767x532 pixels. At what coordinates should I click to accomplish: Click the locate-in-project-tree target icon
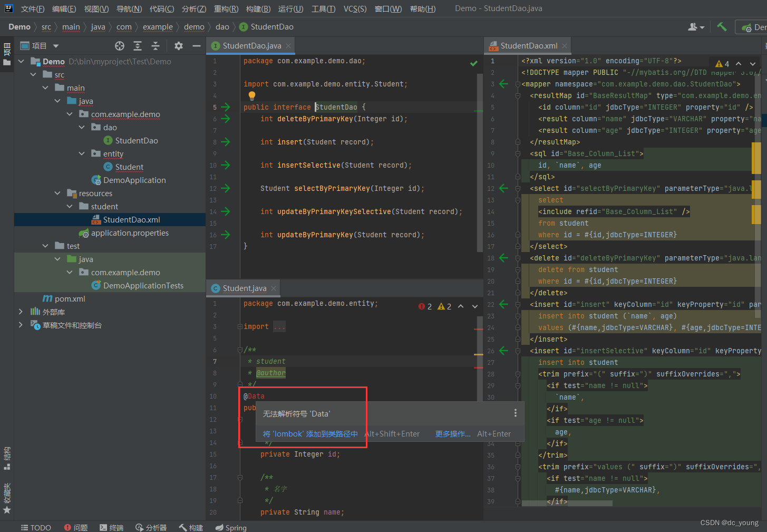[x=120, y=46]
